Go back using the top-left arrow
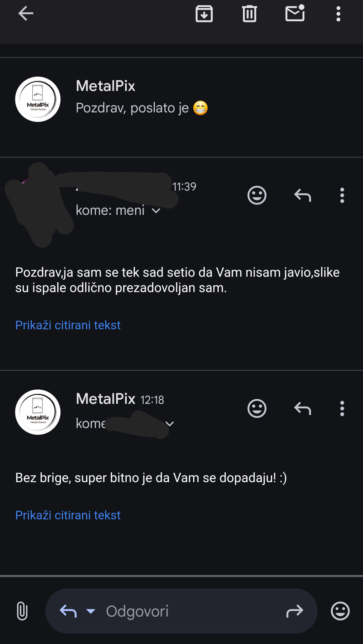 point(26,14)
